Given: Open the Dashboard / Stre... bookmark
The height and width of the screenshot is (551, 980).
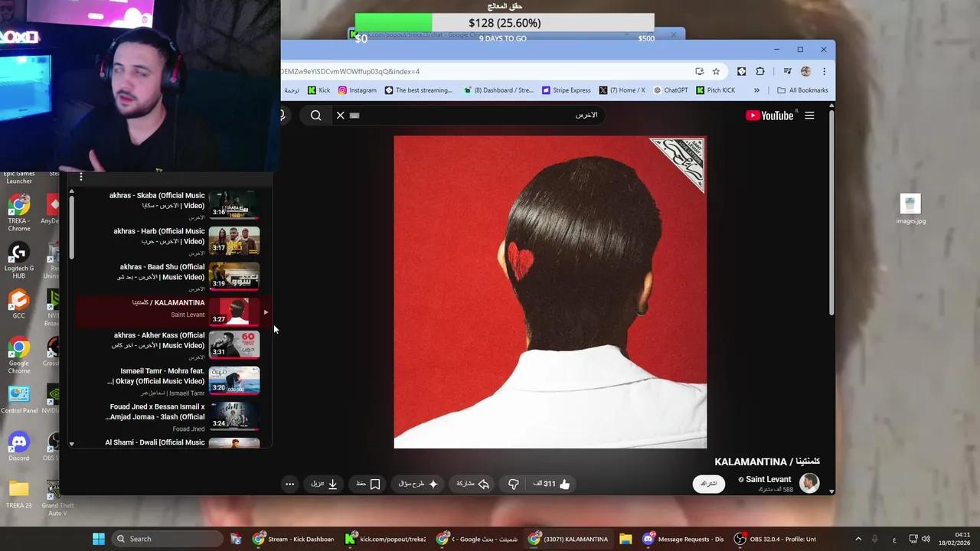Looking at the screenshot, I should [498, 90].
